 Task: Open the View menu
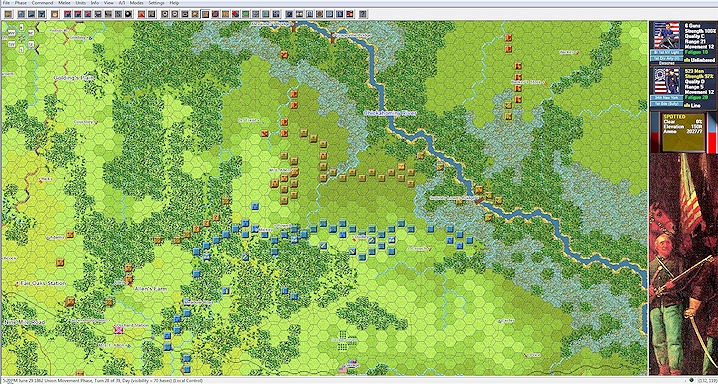point(109,3)
